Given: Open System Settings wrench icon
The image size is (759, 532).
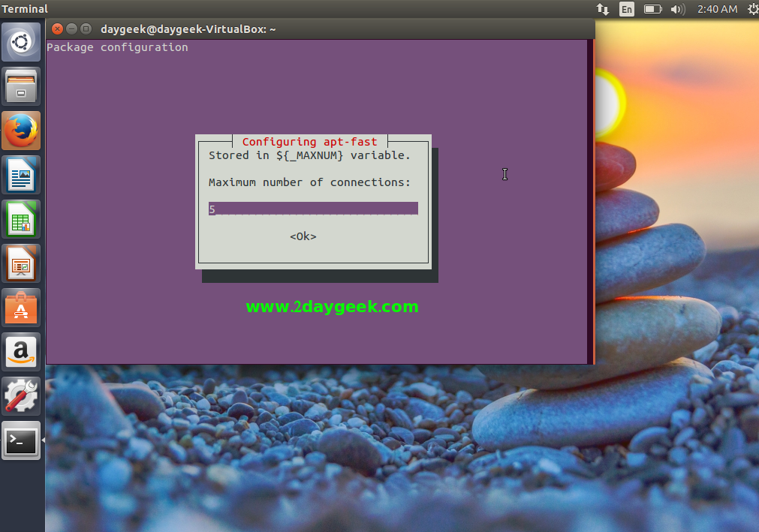Looking at the screenshot, I should pos(20,396).
